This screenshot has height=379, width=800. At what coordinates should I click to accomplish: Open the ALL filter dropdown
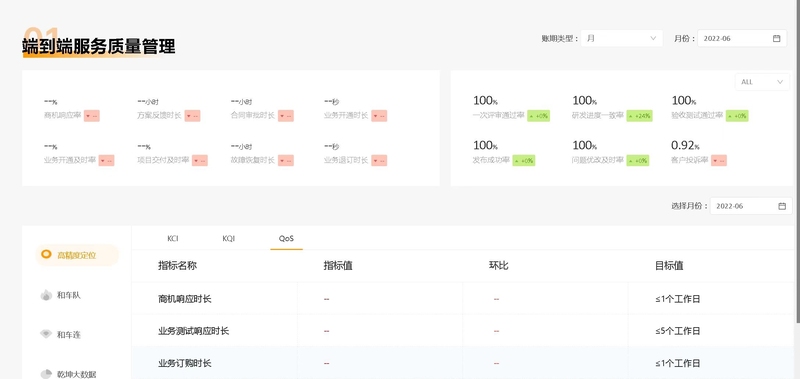pos(762,82)
